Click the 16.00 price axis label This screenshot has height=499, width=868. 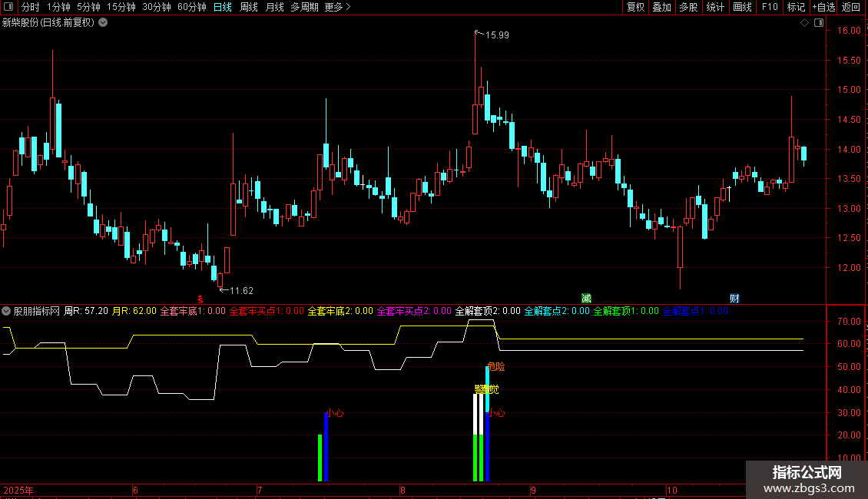(849, 31)
